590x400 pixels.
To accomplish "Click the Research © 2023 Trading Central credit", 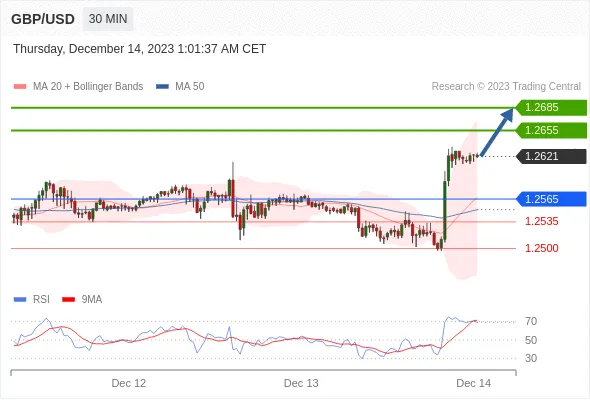I will (x=506, y=87).
